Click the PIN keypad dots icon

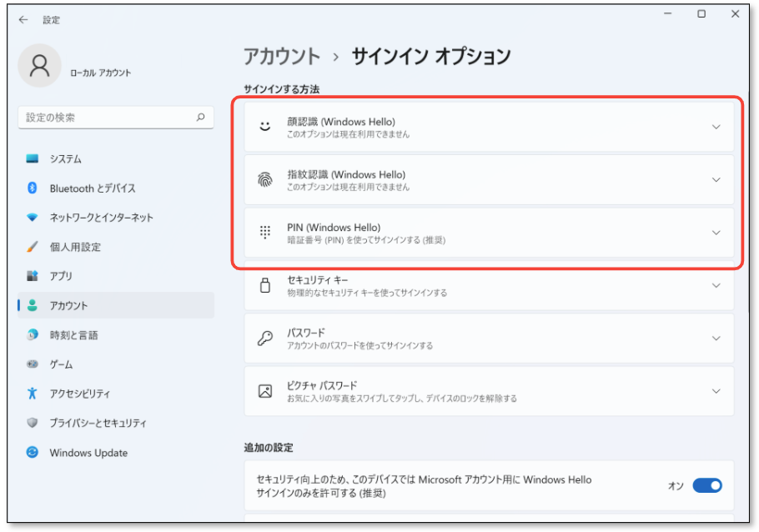264,233
